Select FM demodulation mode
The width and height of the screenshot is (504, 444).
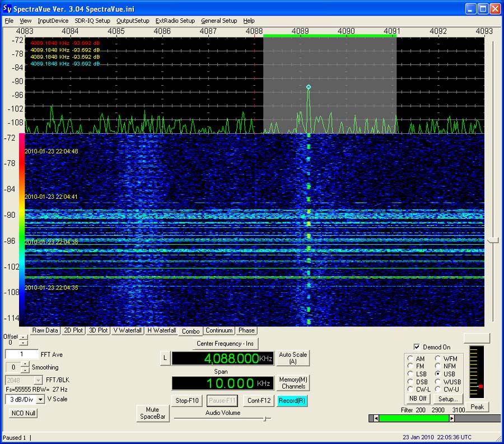(410, 366)
